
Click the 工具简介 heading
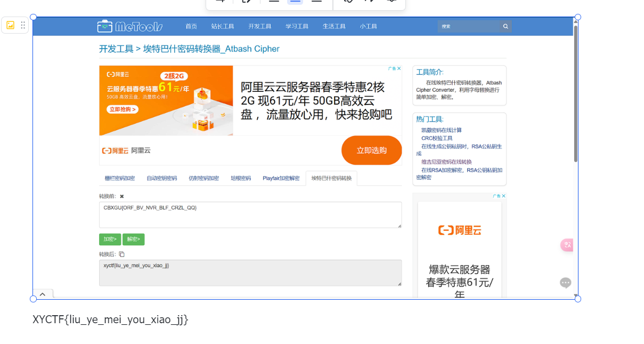(430, 72)
